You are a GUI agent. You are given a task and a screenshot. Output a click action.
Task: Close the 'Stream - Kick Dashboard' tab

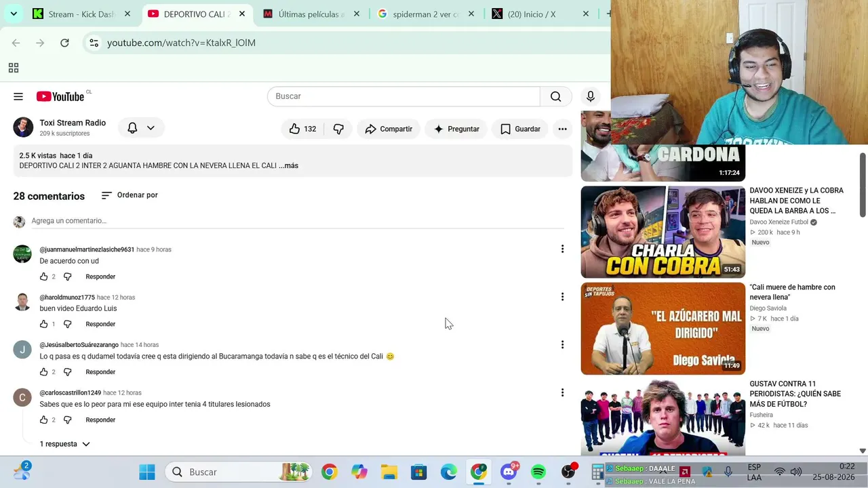[127, 14]
